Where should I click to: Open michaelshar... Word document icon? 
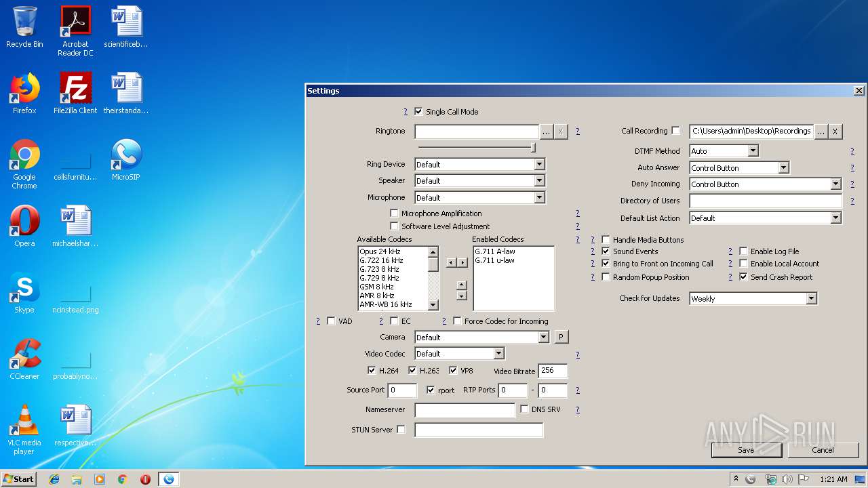click(x=75, y=226)
